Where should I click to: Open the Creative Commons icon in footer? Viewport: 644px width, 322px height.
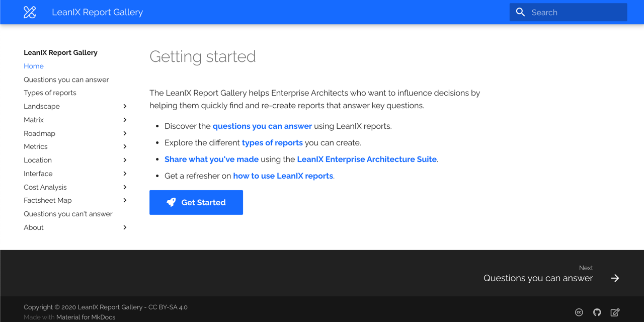click(x=579, y=312)
